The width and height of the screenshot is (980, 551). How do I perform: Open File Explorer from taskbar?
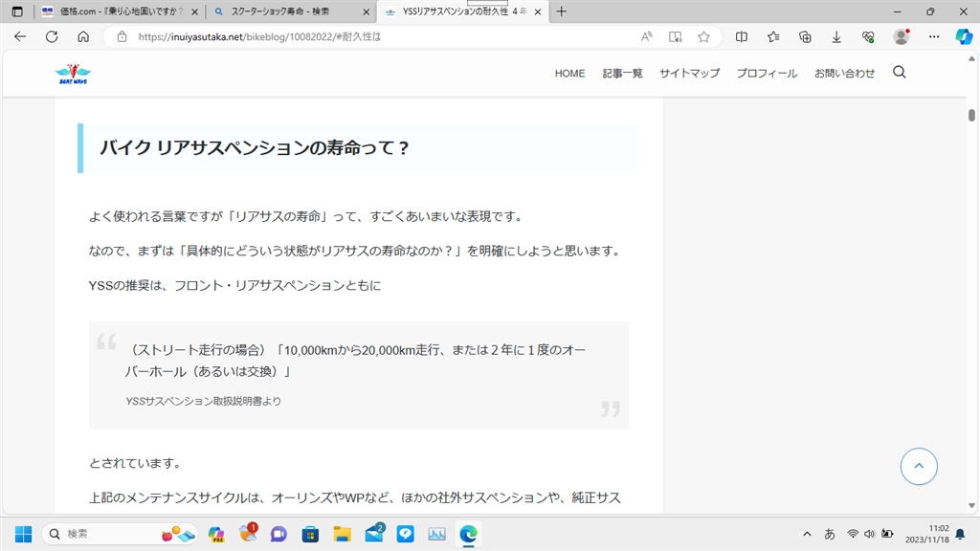tap(342, 534)
